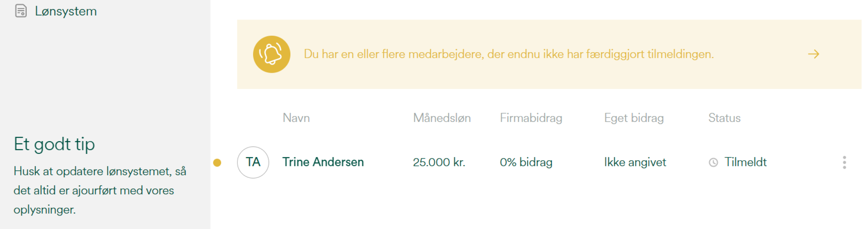Click the TA avatar circle
This screenshot has width=868, height=229.
pos(253,162)
